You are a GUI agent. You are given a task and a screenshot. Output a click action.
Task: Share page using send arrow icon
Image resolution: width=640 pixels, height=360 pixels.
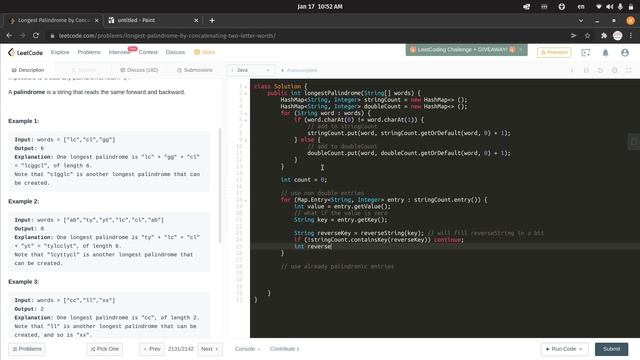tap(573, 36)
